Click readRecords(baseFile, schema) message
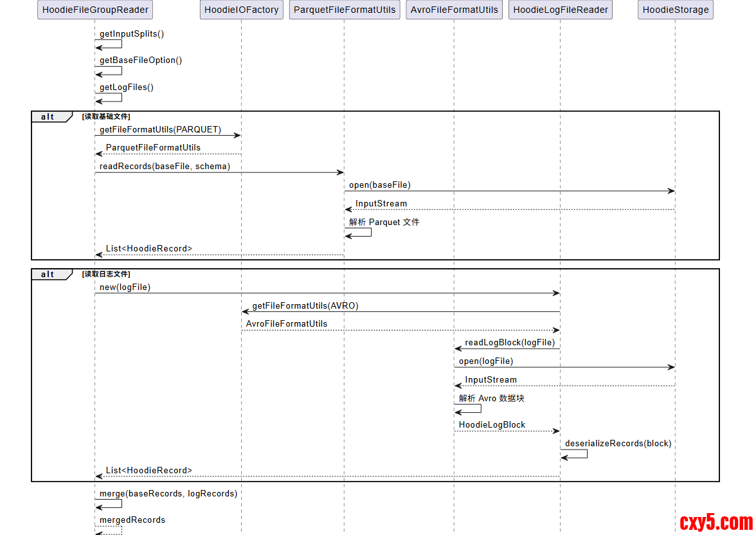This screenshot has height=535, width=756. click(165, 167)
